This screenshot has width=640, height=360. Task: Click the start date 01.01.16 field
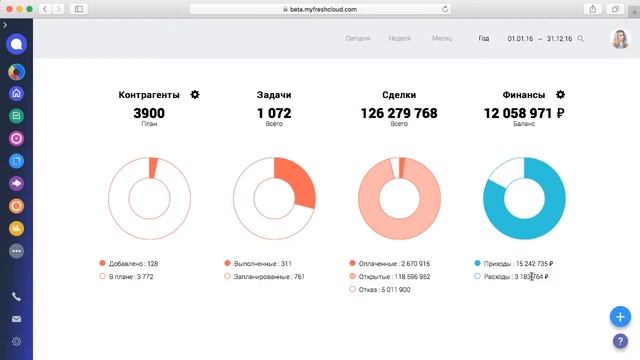[x=520, y=39]
